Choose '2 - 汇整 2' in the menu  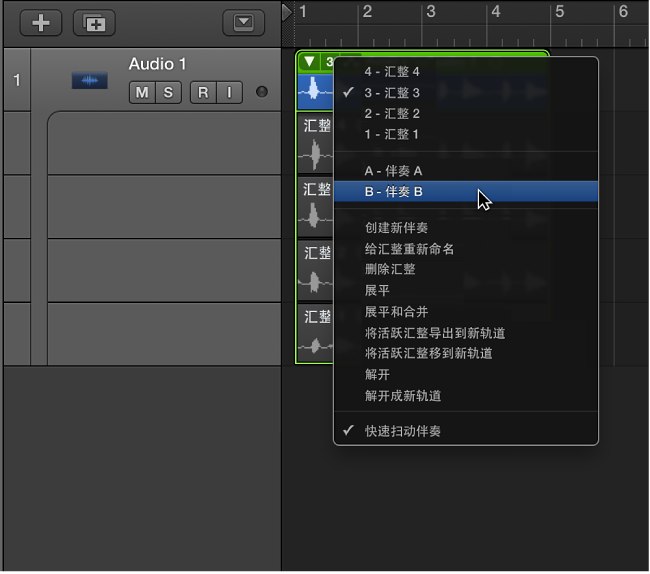pyautogui.click(x=392, y=114)
